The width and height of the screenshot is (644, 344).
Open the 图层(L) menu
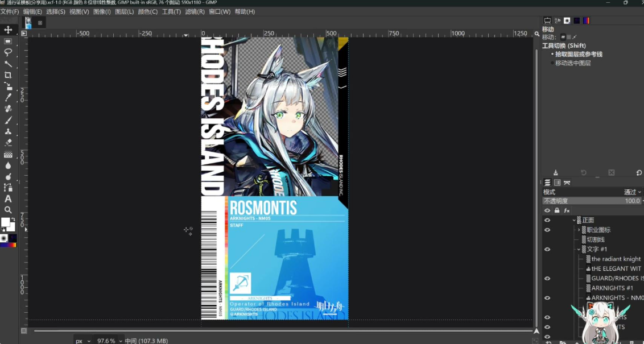[x=125, y=11]
